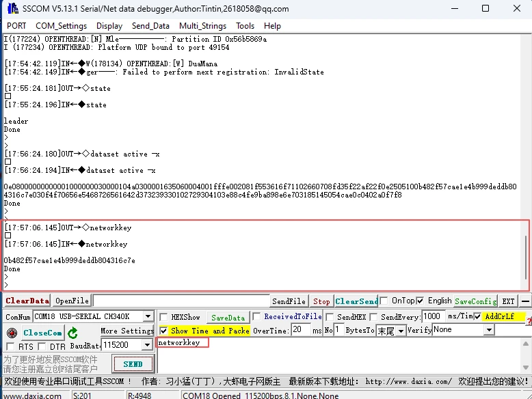Enable the RTS checkbox
This screenshot has height=399, width=532.
coord(10,347)
